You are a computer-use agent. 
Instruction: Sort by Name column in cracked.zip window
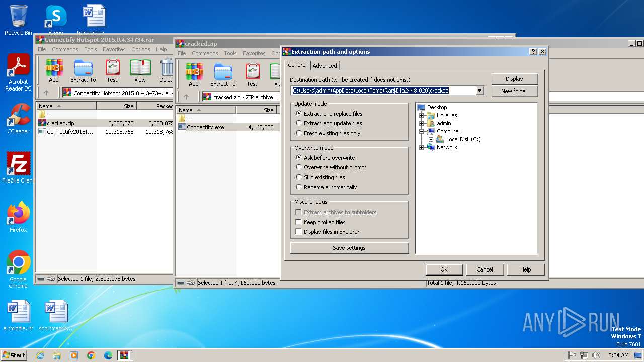point(206,110)
